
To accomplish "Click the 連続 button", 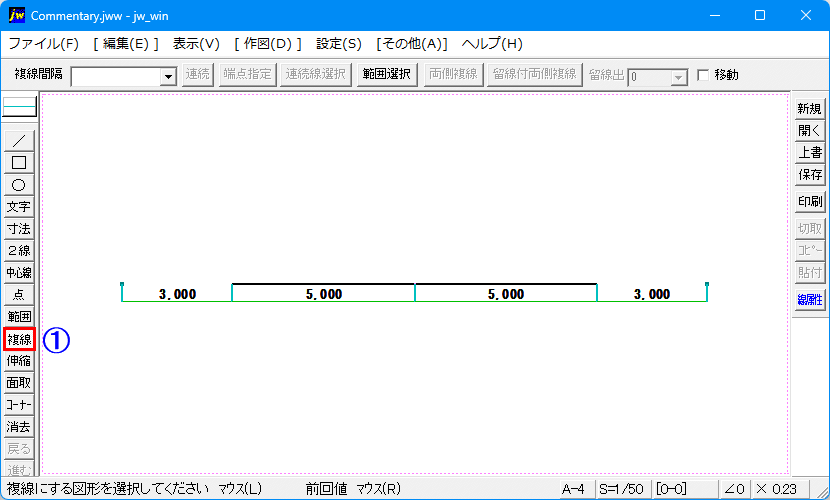I will (x=198, y=75).
